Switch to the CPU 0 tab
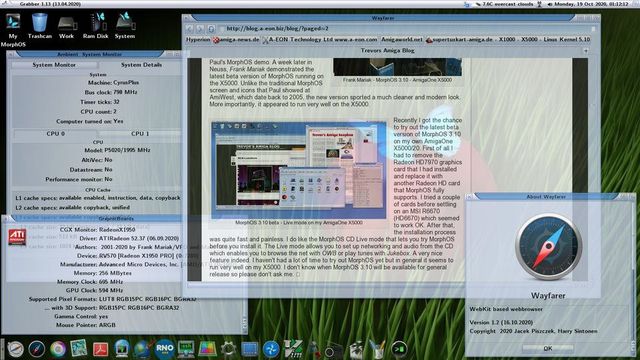 click(56, 133)
